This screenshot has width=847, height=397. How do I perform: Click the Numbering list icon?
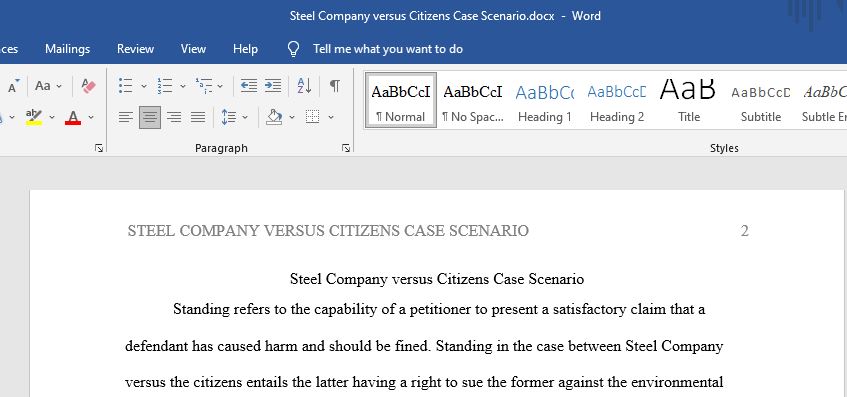point(165,85)
